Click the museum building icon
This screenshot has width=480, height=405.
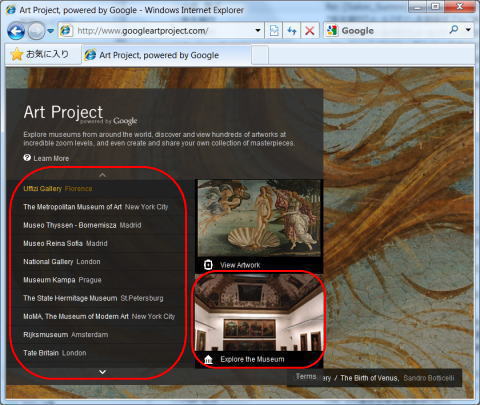click(x=208, y=359)
